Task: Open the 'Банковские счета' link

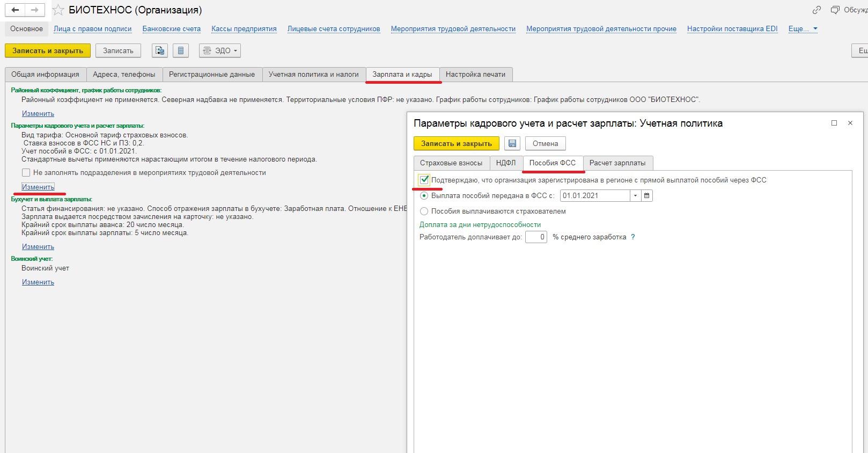Action: (x=171, y=29)
